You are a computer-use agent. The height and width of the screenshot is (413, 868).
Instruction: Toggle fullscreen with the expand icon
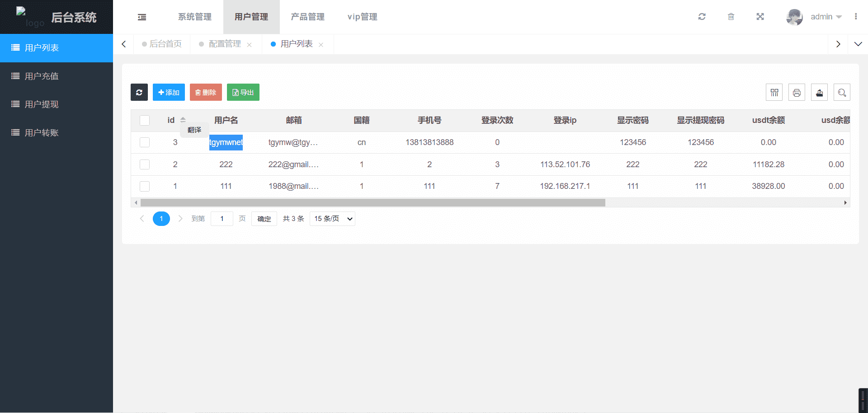click(760, 17)
